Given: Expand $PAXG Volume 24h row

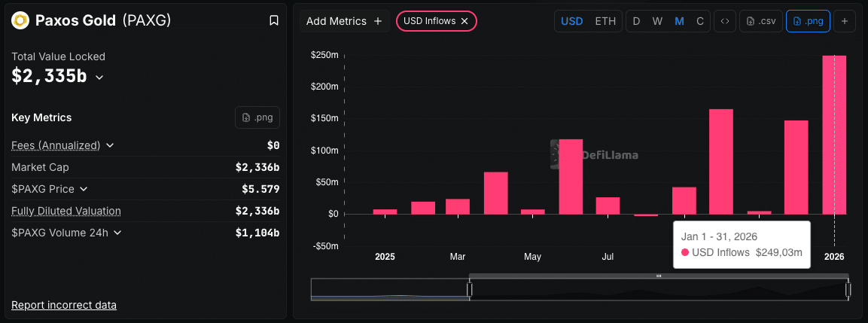Looking at the screenshot, I should (118, 233).
